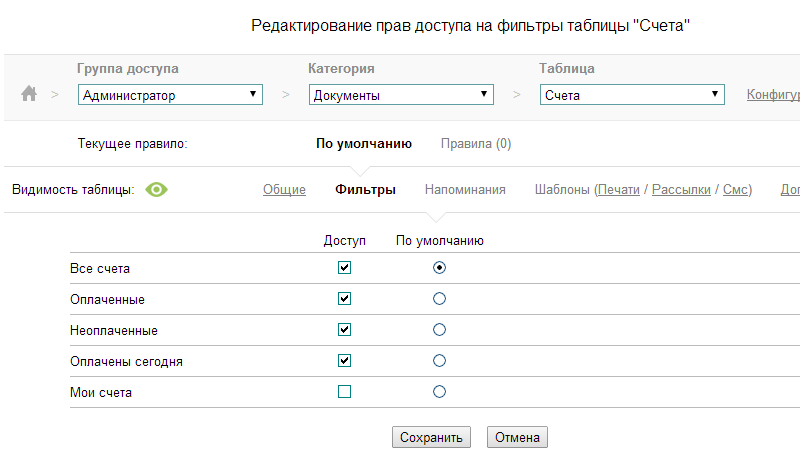This screenshot has height=455, width=800.
Task: Set Оплаченные as default filter
Action: [x=439, y=299]
